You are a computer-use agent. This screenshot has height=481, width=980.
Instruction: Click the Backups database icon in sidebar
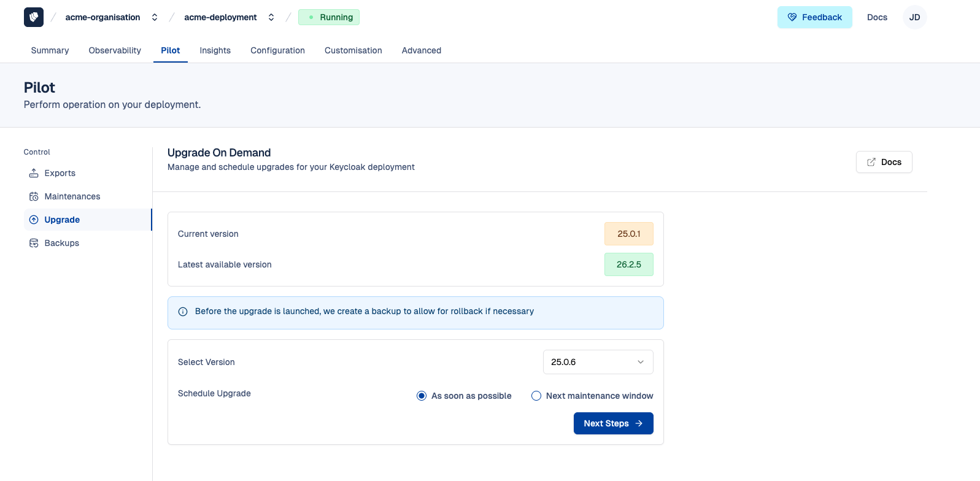pyautogui.click(x=34, y=244)
